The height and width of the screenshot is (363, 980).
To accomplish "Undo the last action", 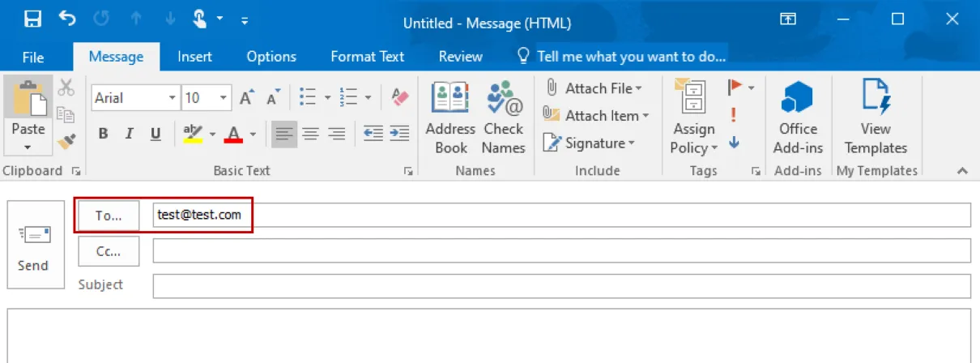I will (68, 19).
